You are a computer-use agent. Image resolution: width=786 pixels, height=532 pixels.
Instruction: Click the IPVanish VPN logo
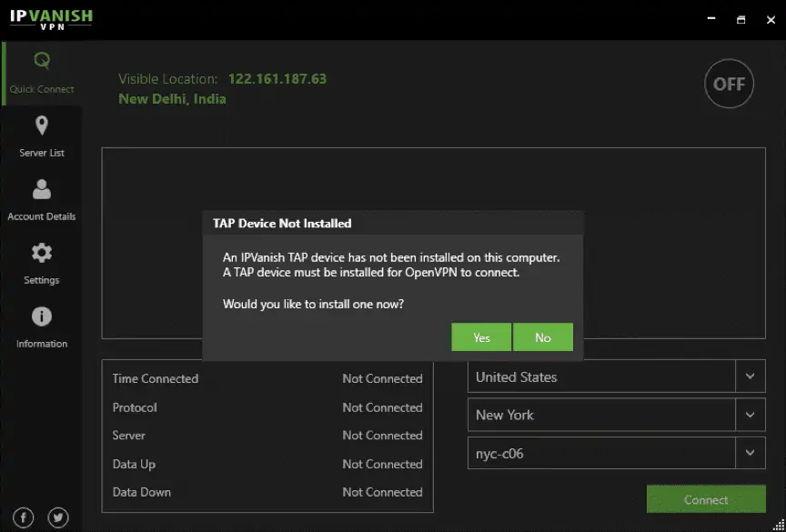(51, 19)
